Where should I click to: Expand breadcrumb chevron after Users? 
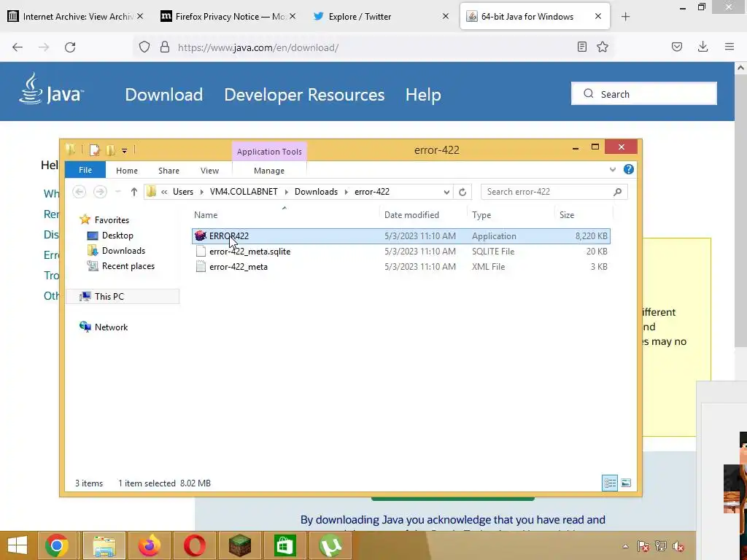(201, 192)
